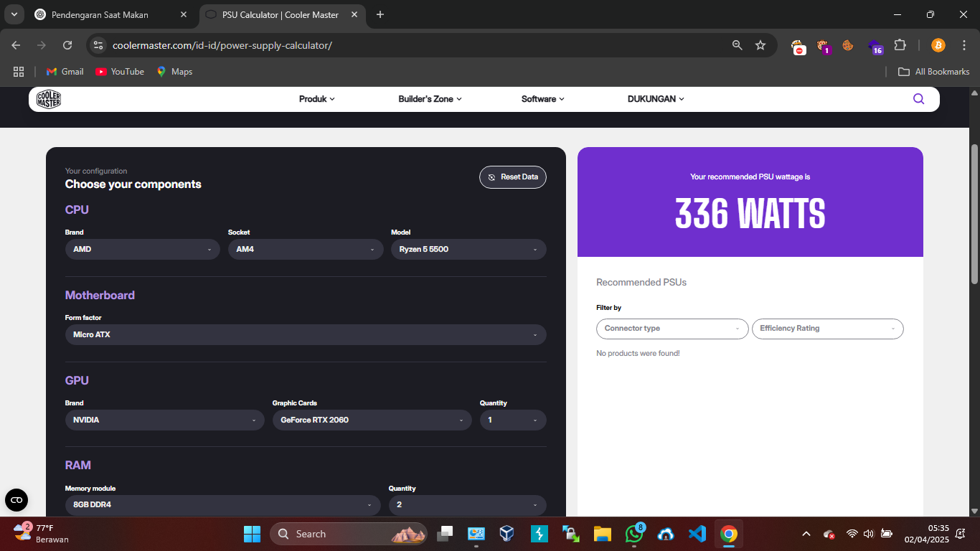The height and width of the screenshot is (551, 980).
Task: Change the GPU Quantity dropdown
Action: (513, 420)
